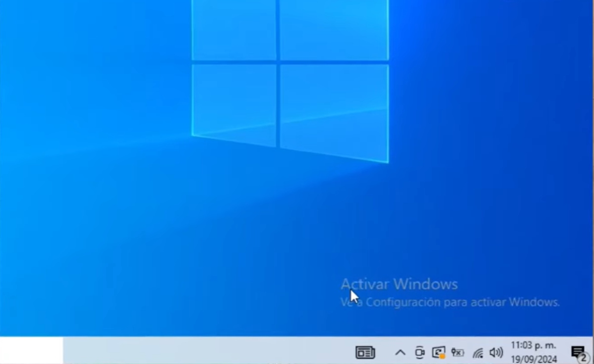The width and height of the screenshot is (594, 364).
Task: View the 2 new notifications
Action: (578, 353)
